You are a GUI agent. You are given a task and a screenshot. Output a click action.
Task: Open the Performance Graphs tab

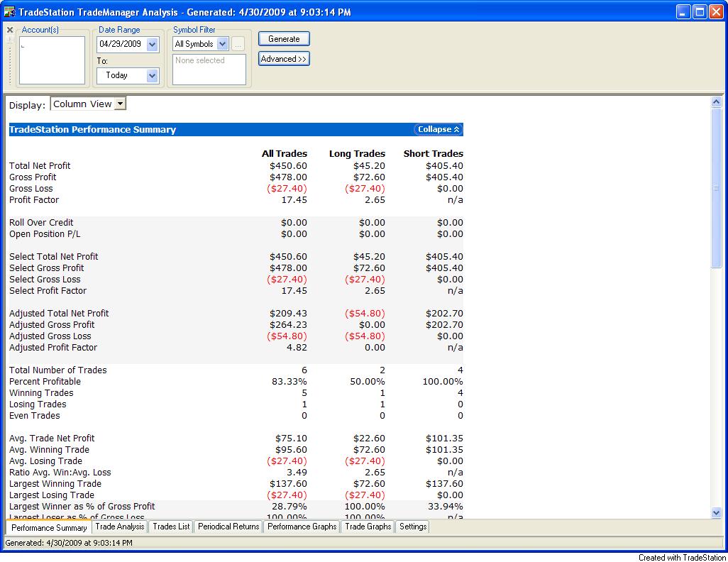pyautogui.click(x=302, y=527)
